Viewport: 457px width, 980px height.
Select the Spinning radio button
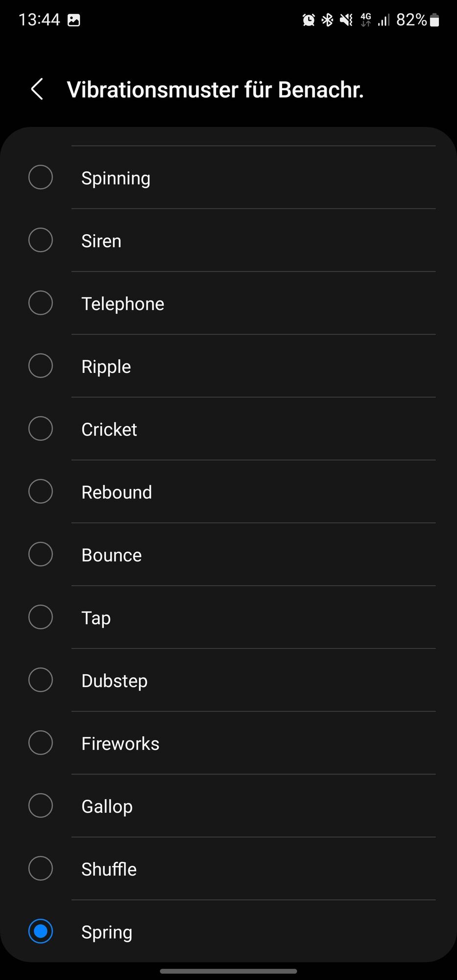click(41, 177)
